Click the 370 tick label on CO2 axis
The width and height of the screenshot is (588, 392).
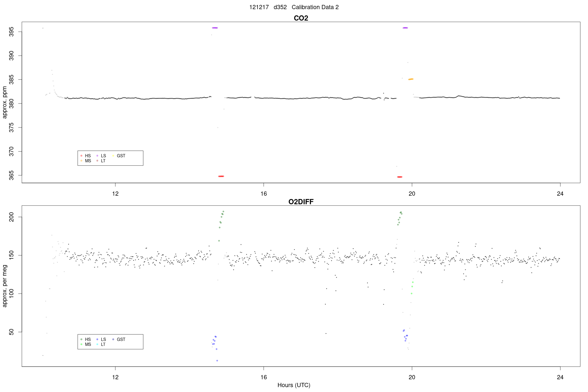[11, 151]
